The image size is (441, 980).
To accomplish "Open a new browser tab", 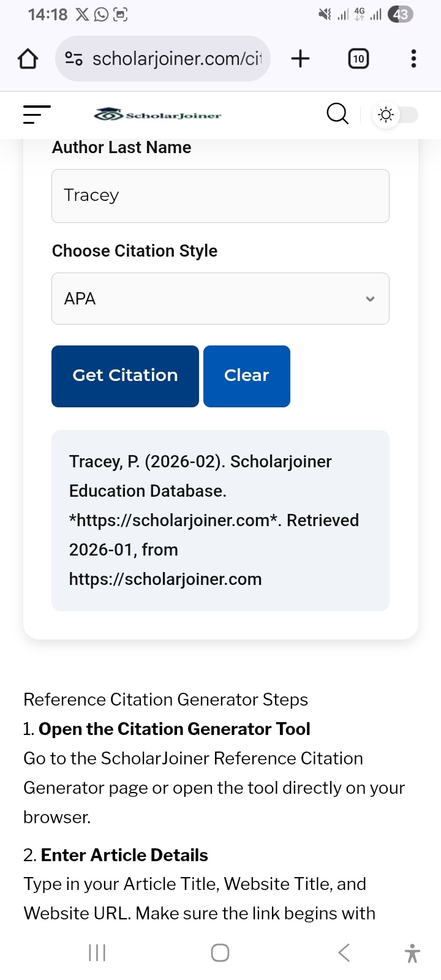I will (300, 59).
